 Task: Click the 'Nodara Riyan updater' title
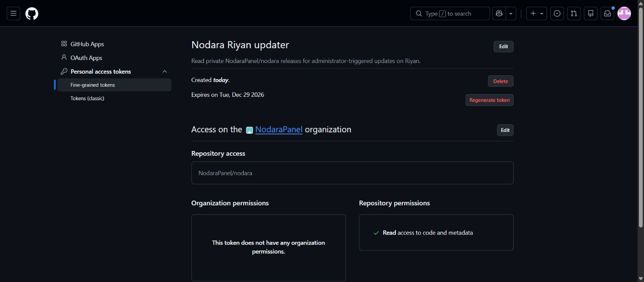240,45
